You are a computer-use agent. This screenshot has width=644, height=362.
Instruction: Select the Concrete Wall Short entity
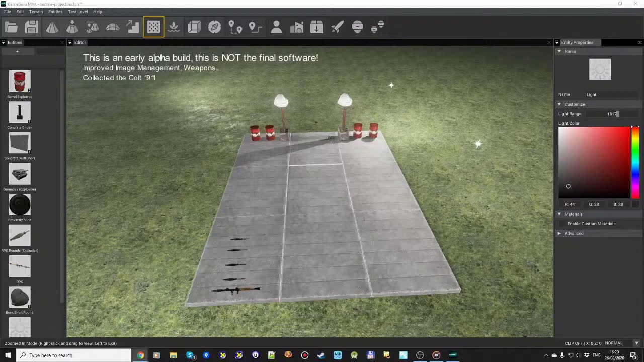pyautogui.click(x=20, y=143)
